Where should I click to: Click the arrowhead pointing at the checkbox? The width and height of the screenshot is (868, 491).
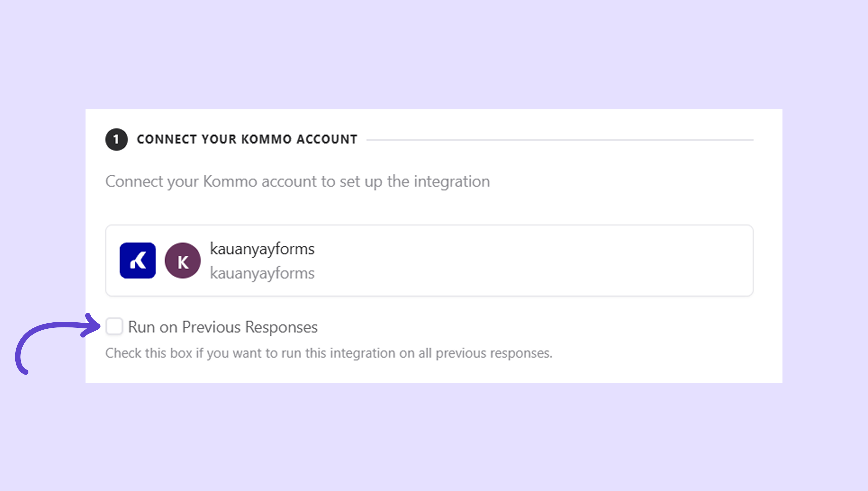[x=92, y=326]
